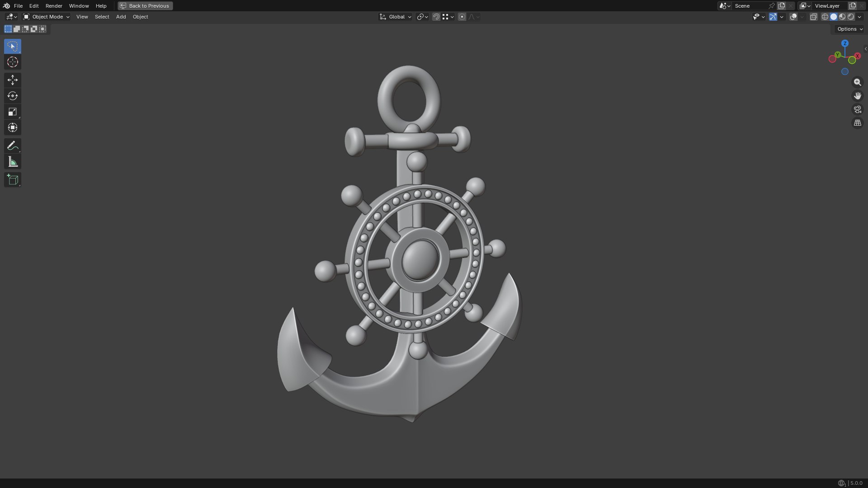868x488 pixels.
Task: Select the Measure ruler tool
Action: click(12, 162)
